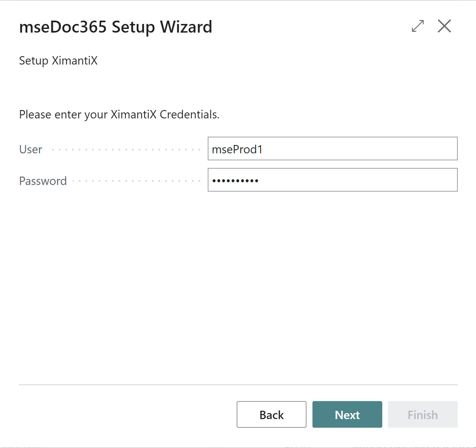This screenshot has height=448, width=476.
Task: Click the mseDoc365 Setup Wizard title
Action: coord(116,27)
